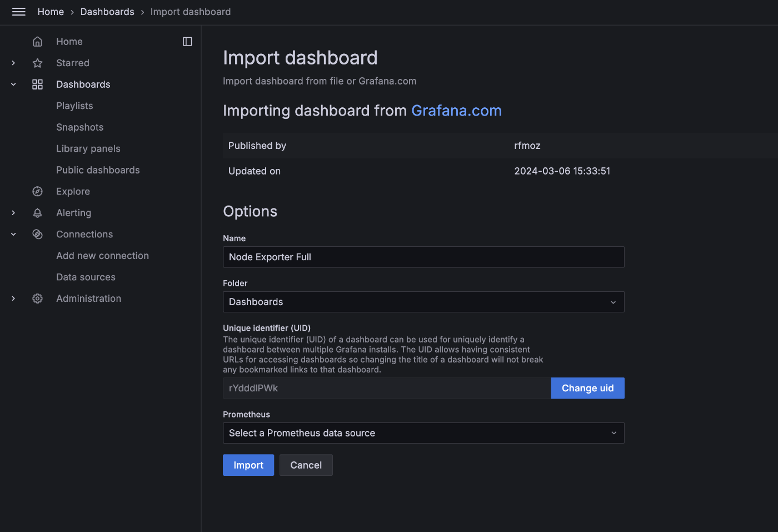This screenshot has height=532, width=778.
Task: Click Import dashboard breadcrumb text
Action: click(191, 12)
